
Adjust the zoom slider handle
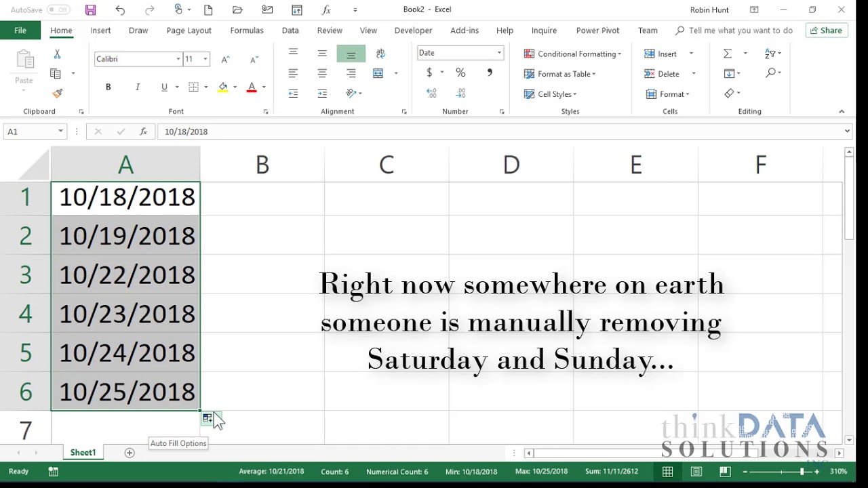pos(802,472)
